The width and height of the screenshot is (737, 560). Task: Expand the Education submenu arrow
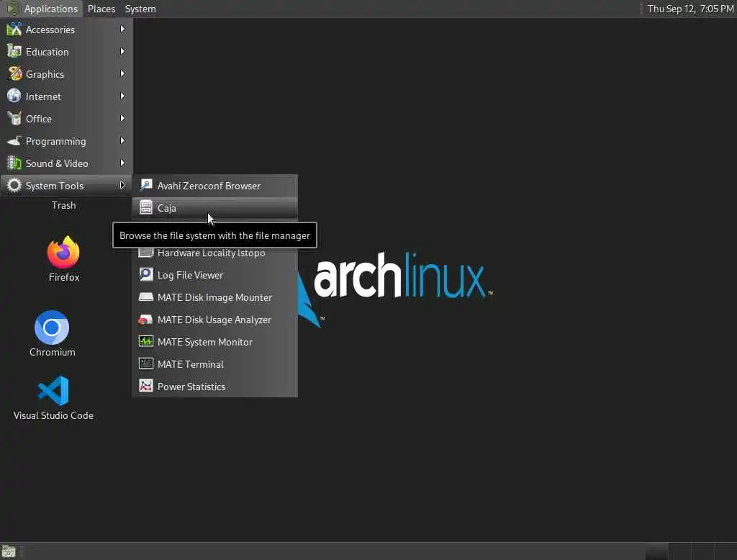(122, 51)
